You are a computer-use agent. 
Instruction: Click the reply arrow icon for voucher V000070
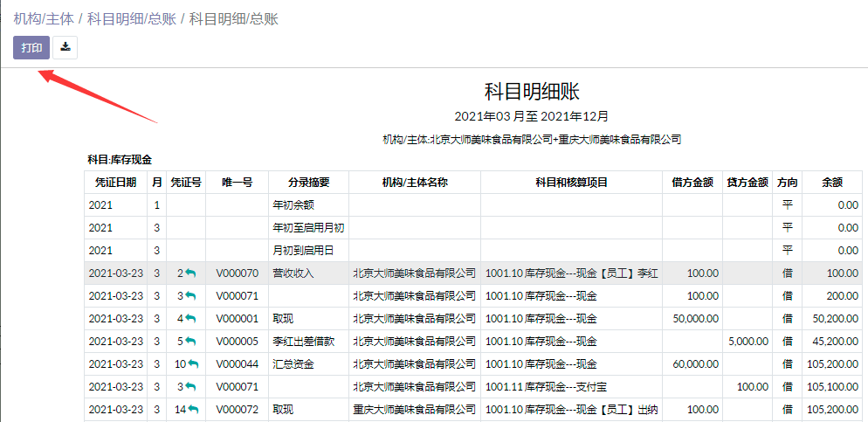190,273
